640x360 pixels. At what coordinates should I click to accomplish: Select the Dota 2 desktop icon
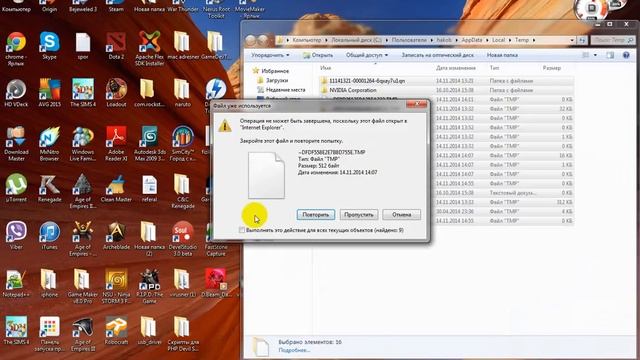[x=116, y=46]
